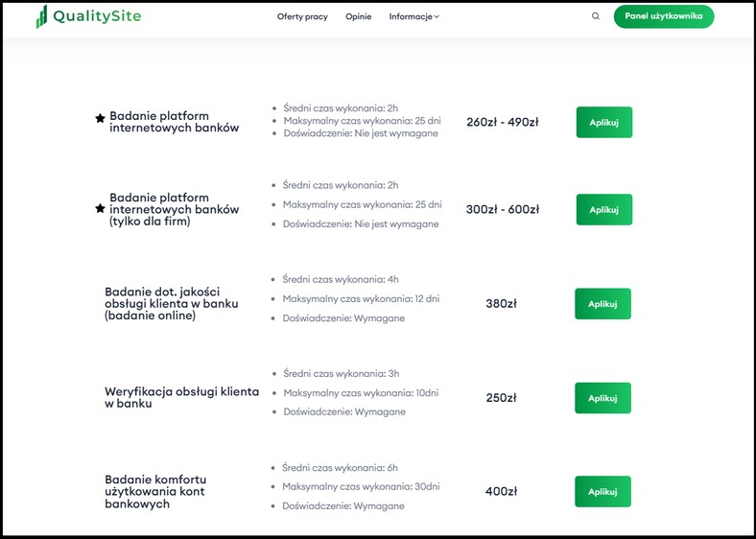
Task: Open Panel użytkownika
Action: 664,16
